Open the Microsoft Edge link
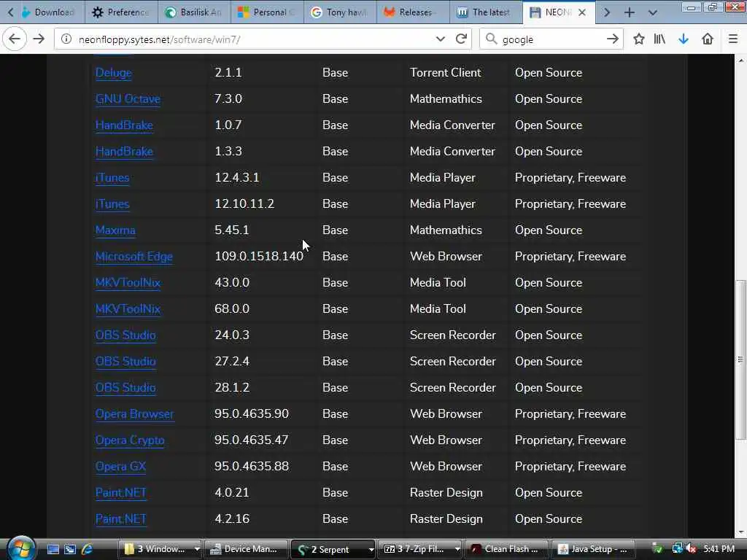The image size is (747, 560). click(134, 256)
